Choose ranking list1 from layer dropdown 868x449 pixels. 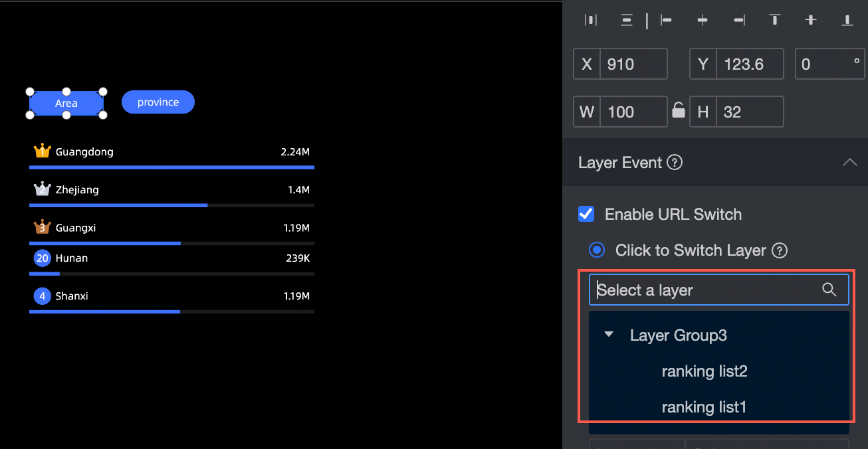pos(704,406)
